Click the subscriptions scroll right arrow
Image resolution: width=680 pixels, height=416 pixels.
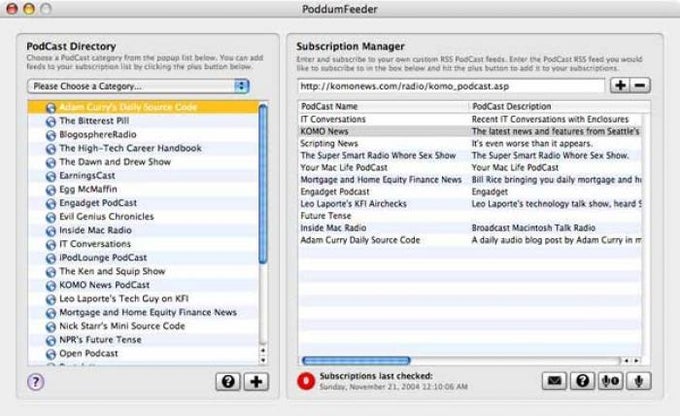[x=636, y=360]
